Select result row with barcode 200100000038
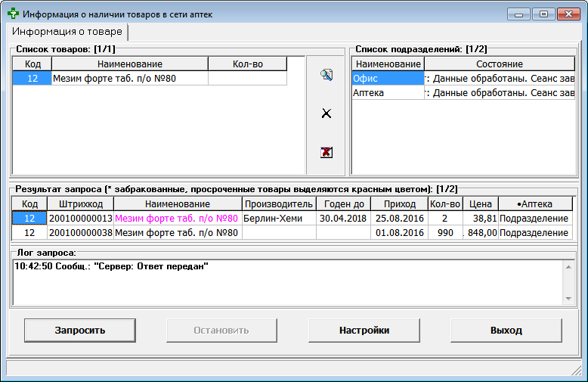Viewport: 588px width, 382px height. pyautogui.click(x=80, y=233)
